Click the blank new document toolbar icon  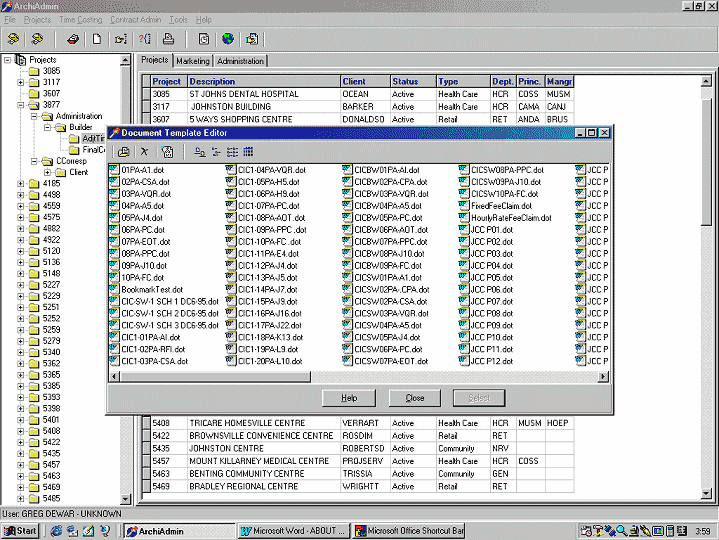[97, 39]
